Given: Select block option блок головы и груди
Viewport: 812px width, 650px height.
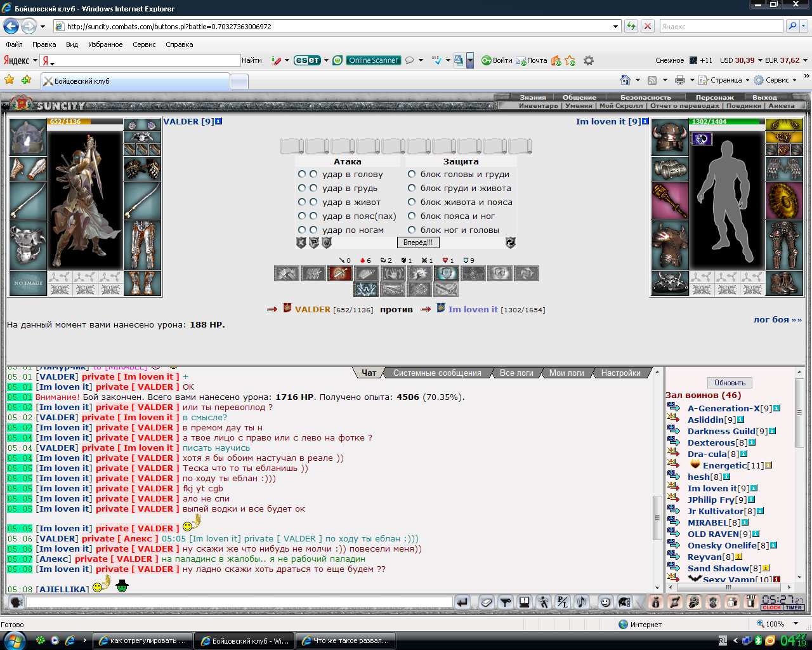Looking at the screenshot, I should (412, 174).
